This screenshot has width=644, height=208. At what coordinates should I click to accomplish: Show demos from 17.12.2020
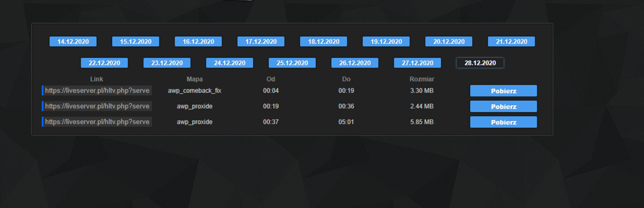[261, 41]
